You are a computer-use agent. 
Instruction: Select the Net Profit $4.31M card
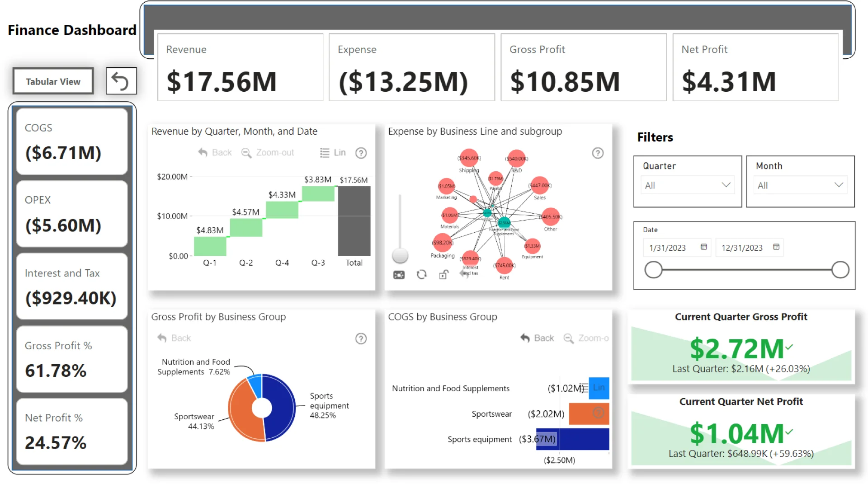(x=755, y=67)
